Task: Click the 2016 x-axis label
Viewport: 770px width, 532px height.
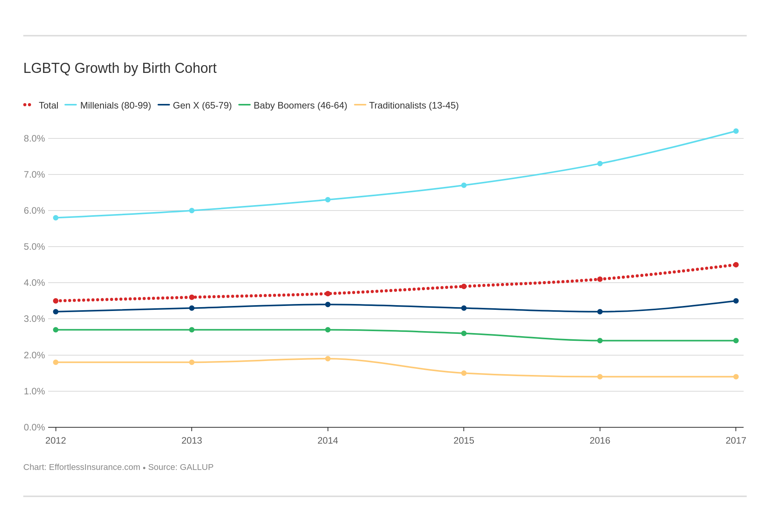Action: (600, 440)
